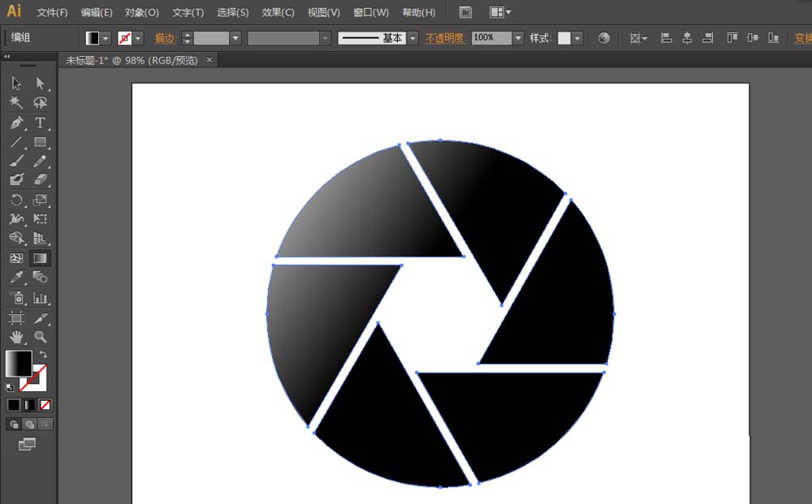This screenshot has width=812, height=504.
Task: Select the Gradient tool
Action: [40, 257]
